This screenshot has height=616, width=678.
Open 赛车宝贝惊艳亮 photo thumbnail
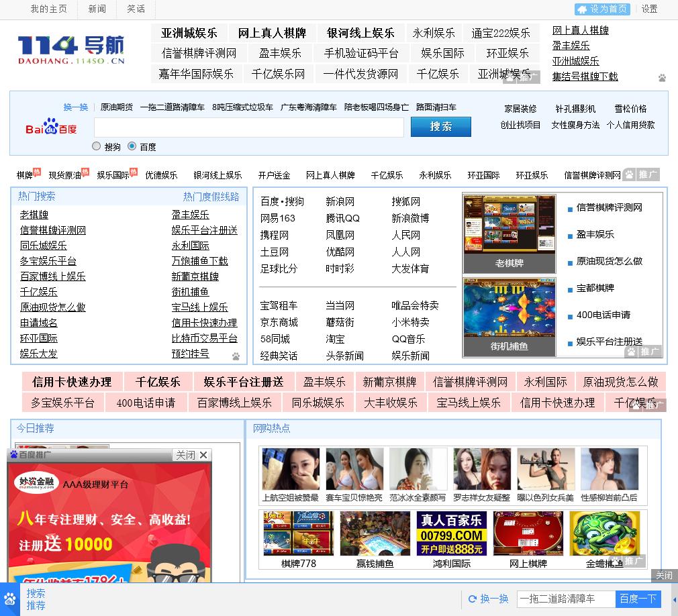click(354, 469)
